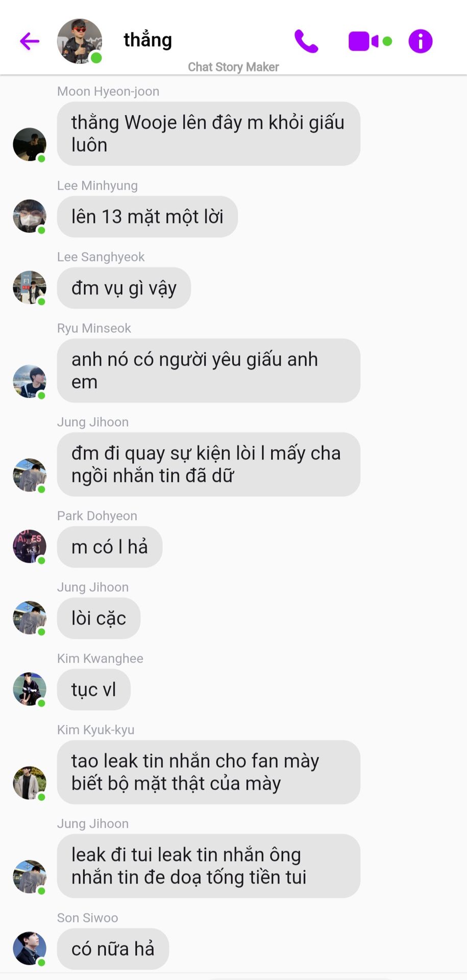Viewport: 467px width, 980px height.
Task: Select the message "đm vụ gì vậy"
Action: (124, 288)
